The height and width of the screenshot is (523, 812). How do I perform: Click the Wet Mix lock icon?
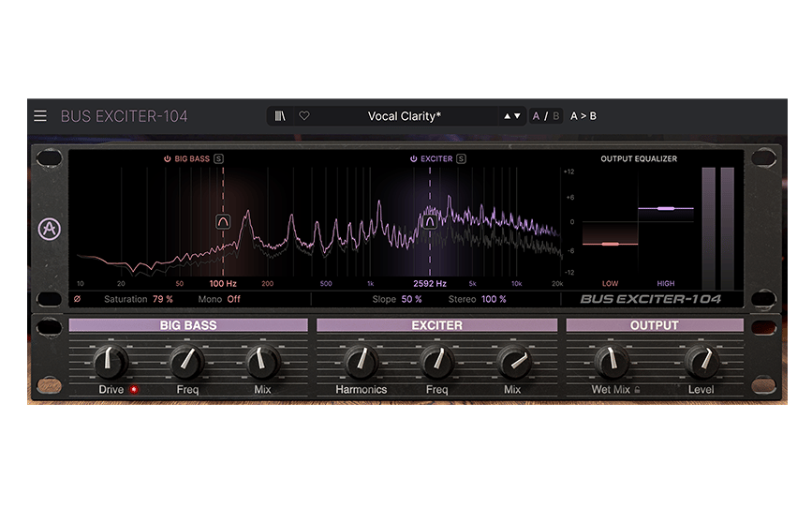(x=638, y=390)
